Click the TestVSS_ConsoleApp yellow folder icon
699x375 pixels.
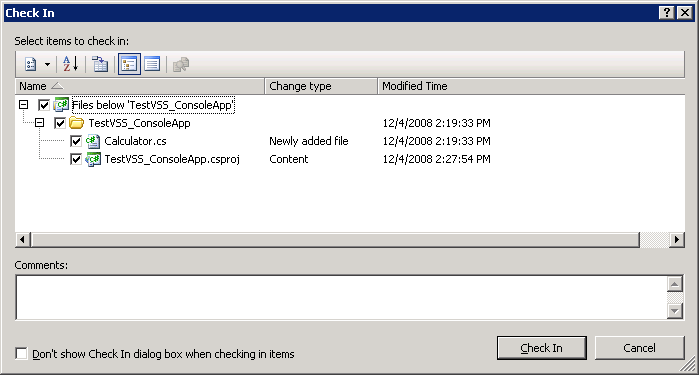pyautogui.click(x=77, y=123)
